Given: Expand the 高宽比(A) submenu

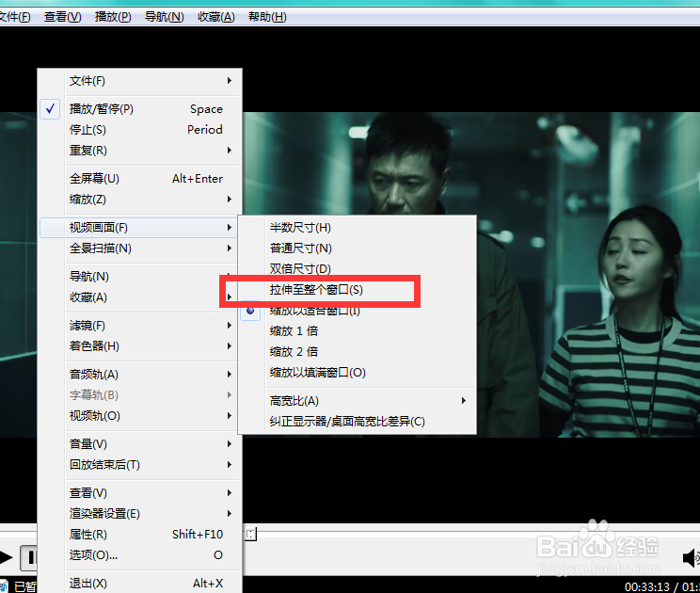Looking at the screenshot, I should [x=358, y=401].
